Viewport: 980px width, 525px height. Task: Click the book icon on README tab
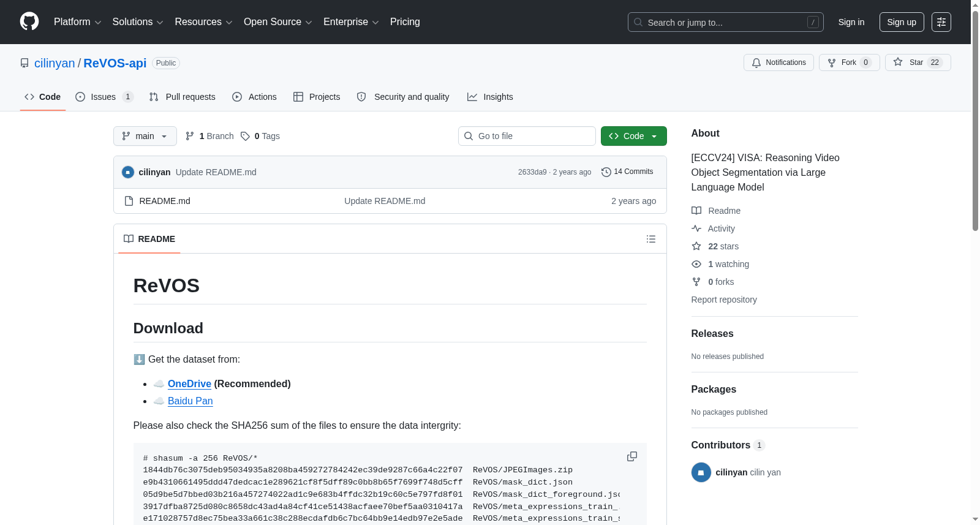coord(129,239)
